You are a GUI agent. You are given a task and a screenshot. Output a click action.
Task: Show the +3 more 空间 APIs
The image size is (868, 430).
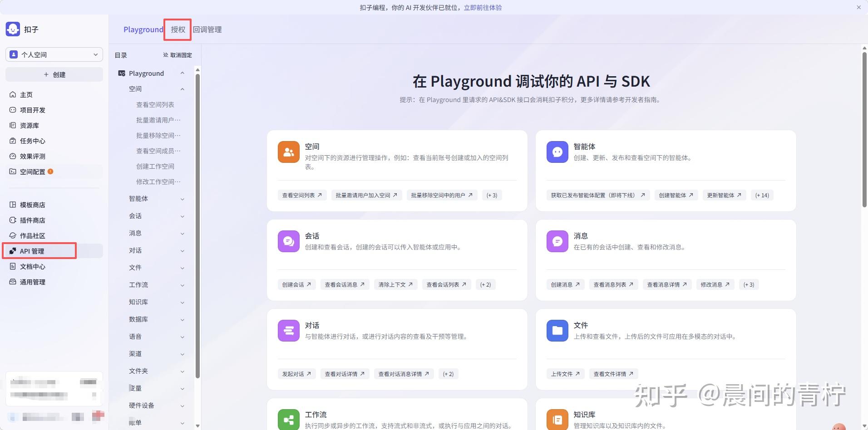coord(492,195)
